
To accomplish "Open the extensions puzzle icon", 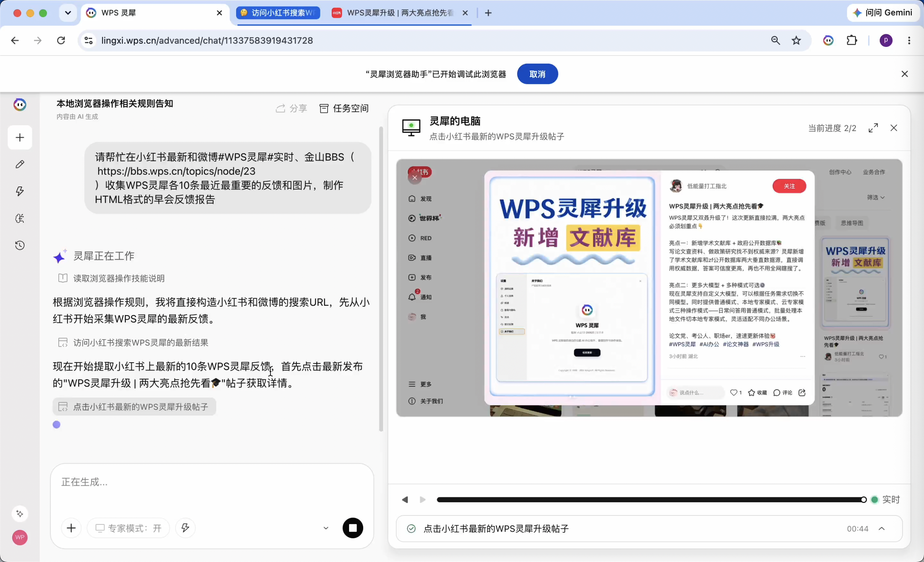I will (852, 40).
